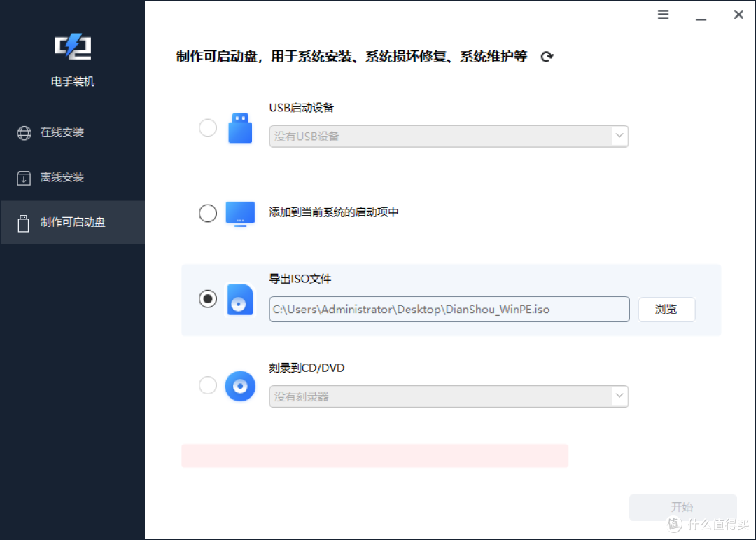The width and height of the screenshot is (756, 540).
Task: Open the 没有USB设备 dropdown
Action: 449,137
